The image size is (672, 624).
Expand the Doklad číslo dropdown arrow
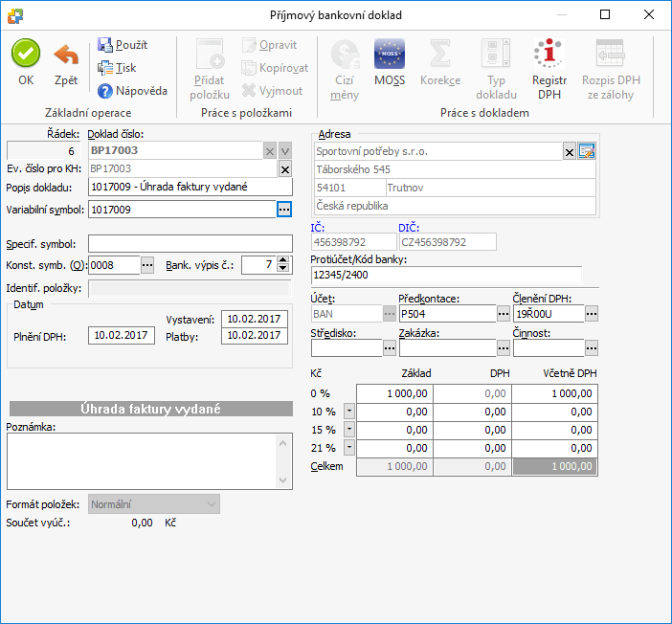(284, 151)
